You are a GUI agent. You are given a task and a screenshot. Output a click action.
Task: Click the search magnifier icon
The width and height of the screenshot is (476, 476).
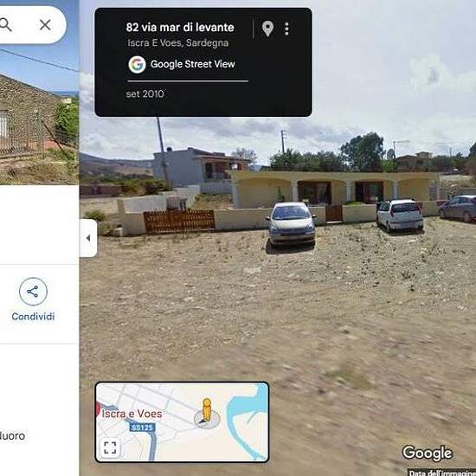point(5,25)
